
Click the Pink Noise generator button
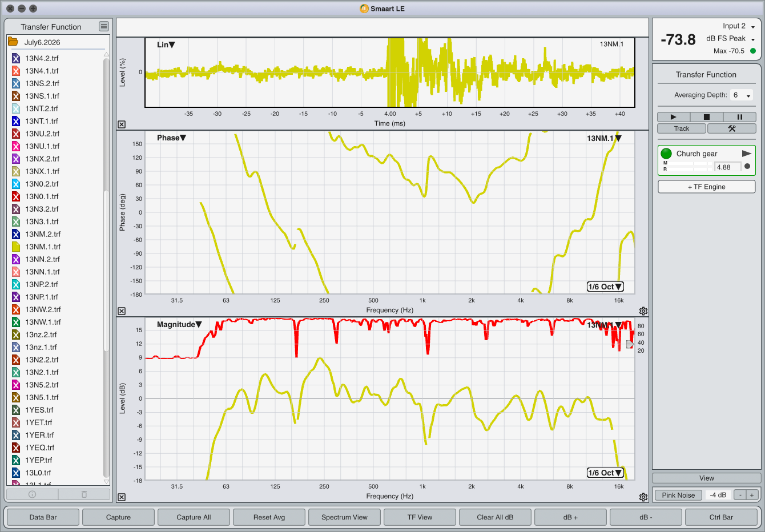point(678,495)
